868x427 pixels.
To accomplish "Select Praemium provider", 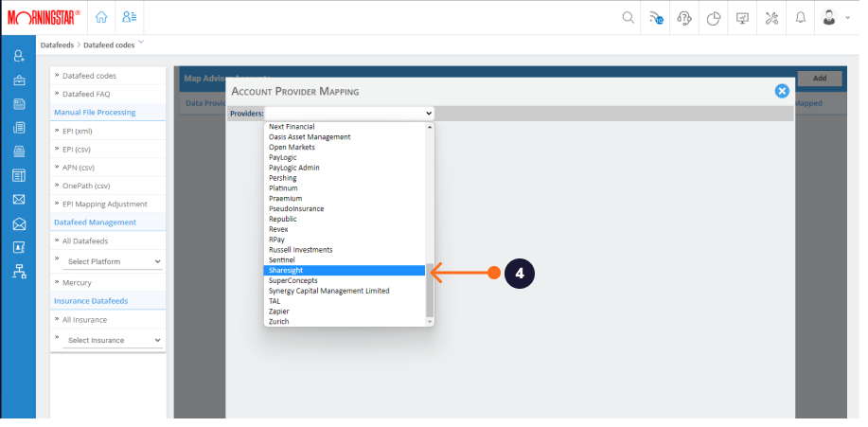I will tap(345, 198).
